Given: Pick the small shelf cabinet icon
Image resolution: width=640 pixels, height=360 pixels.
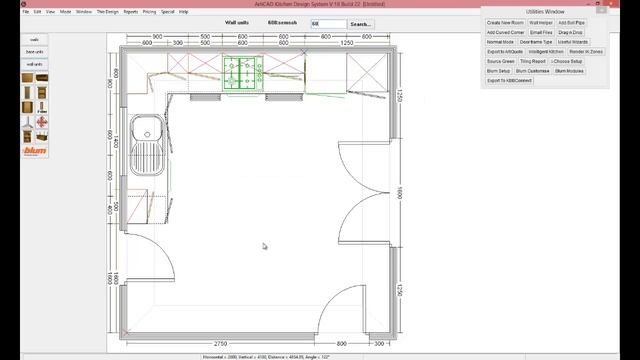Looking at the screenshot, I should pyautogui.click(x=27, y=137).
